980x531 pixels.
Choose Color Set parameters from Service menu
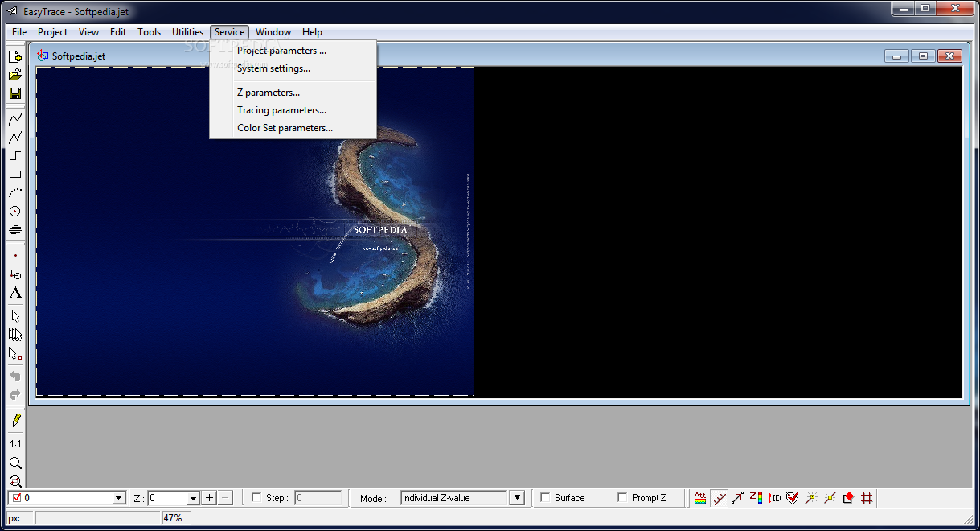293,128
